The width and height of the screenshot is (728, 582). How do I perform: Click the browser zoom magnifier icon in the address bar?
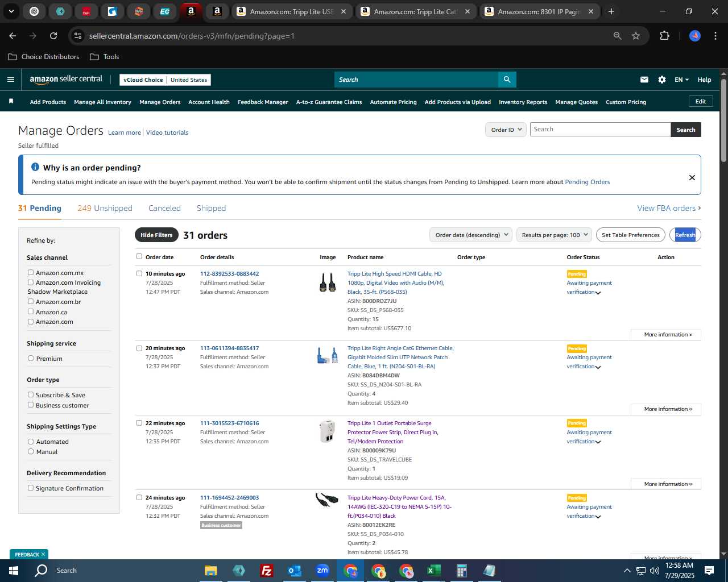click(x=617, y=36)
